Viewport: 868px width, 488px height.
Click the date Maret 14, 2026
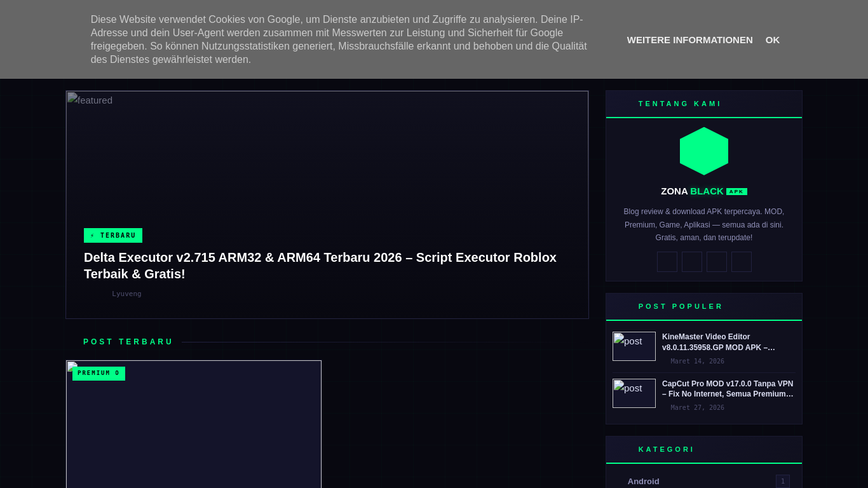coord(697,362)
